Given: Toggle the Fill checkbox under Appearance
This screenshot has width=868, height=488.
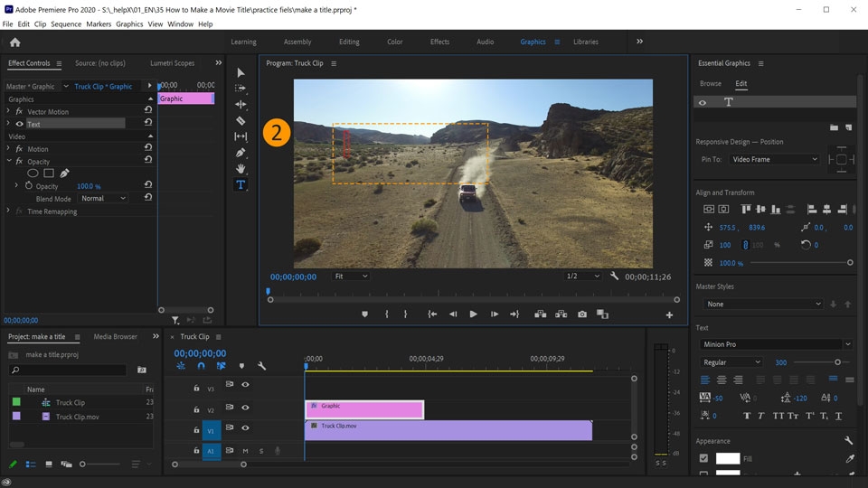Looking at the screenshot, I should point(704,459).
